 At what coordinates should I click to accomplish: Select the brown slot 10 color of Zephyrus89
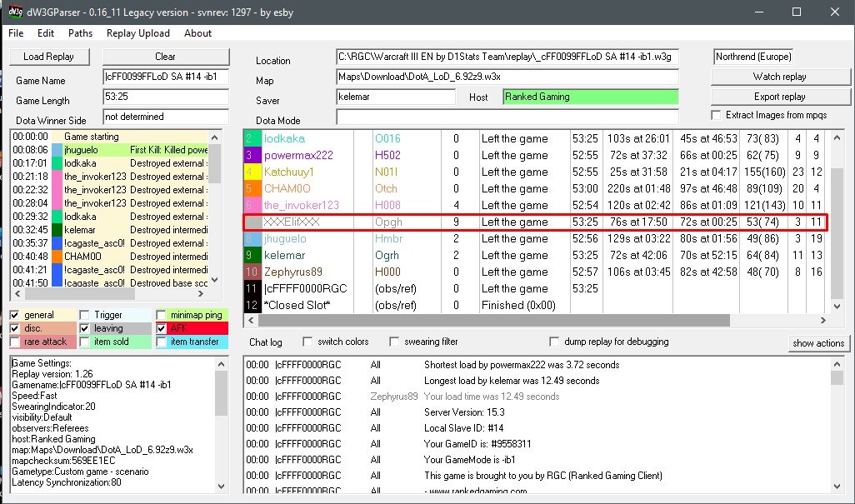click(252, 272)
